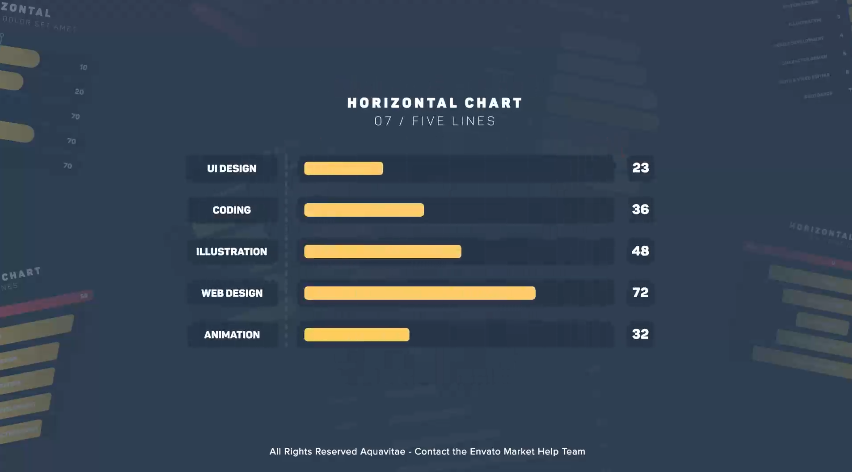The height and width of the screenshot is (472, 852).
Task: Select the value 48 box
Action: [640, 251]
